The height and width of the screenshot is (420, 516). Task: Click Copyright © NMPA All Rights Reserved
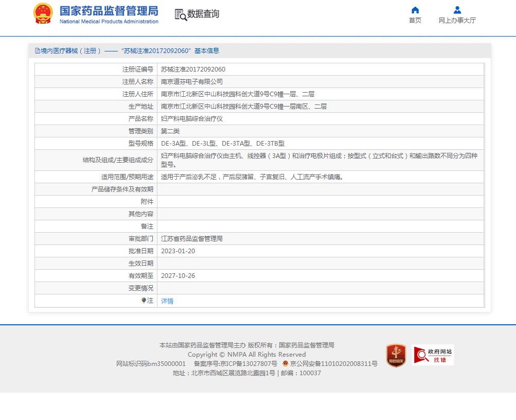pyautogui.click(x=247, y=355)
